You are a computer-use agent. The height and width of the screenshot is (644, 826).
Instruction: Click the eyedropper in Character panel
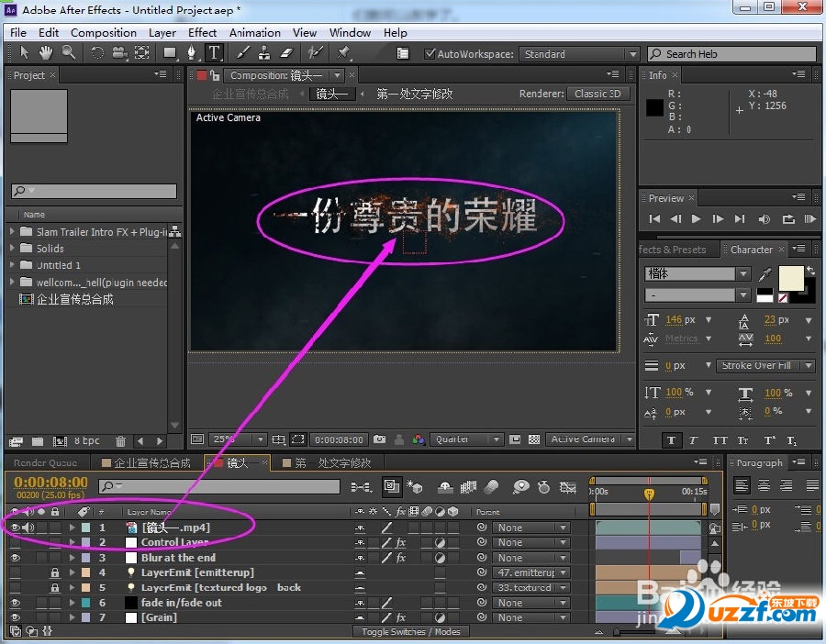click(x=765, y=273)
